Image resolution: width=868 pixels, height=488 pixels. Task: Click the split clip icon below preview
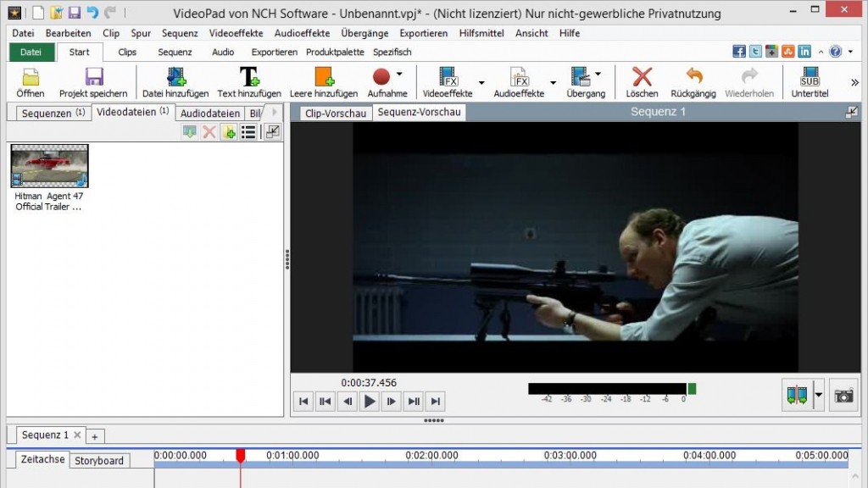pos(797,396)
